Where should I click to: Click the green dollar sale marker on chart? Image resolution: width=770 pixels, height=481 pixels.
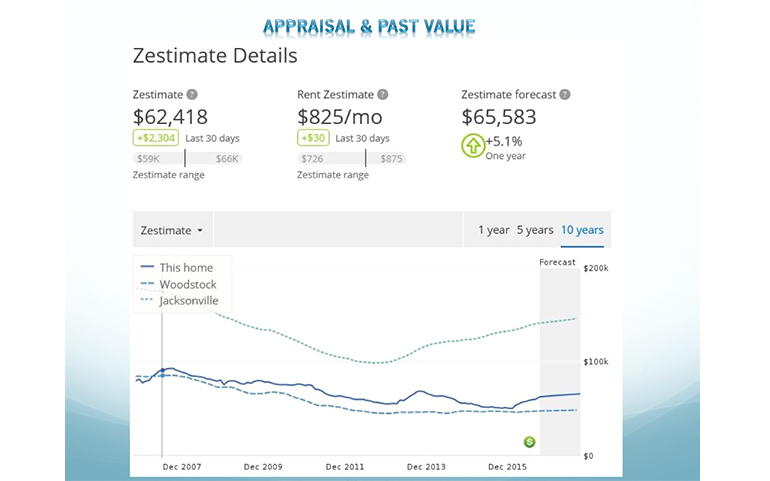[x=530, y=442]
